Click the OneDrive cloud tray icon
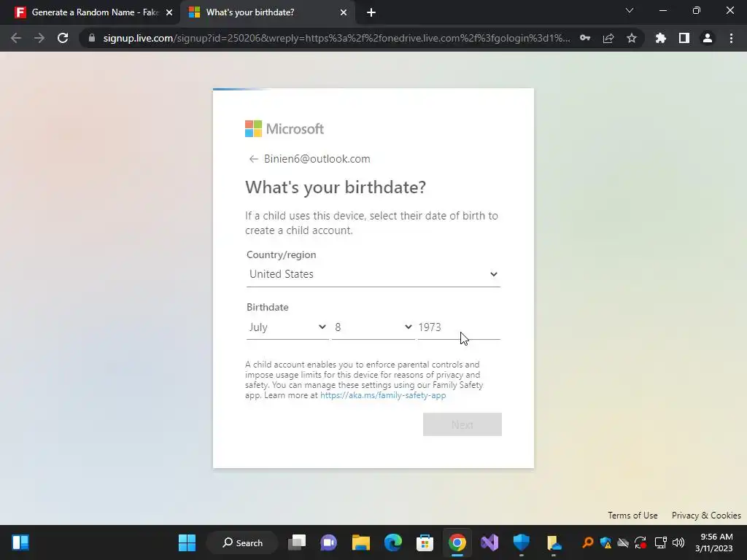The image size is (747, 560). 623,542
